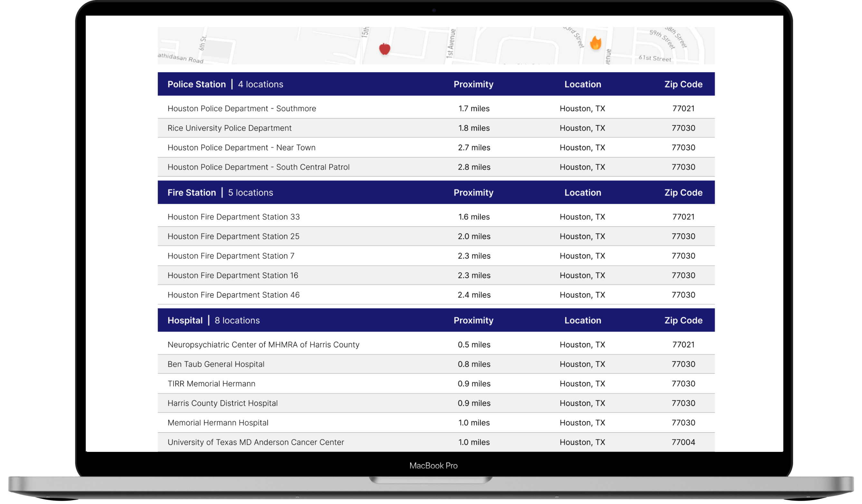Select Houston Fire Department Station 16
This screenshot has width=862, height=504.
click(436, 275)
